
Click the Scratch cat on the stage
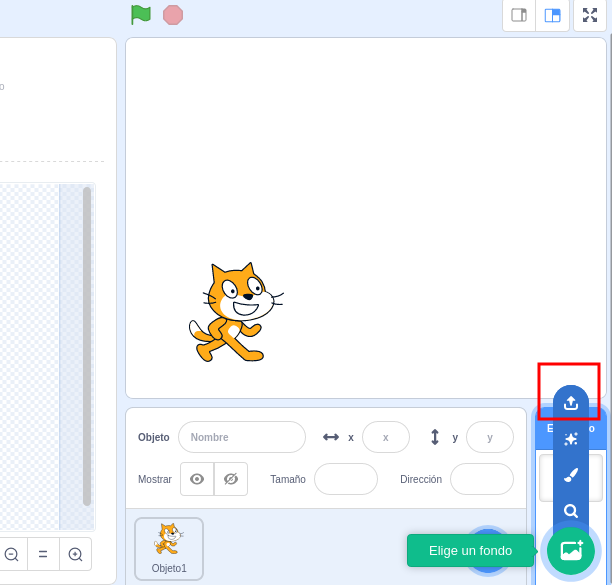(236, 312)
